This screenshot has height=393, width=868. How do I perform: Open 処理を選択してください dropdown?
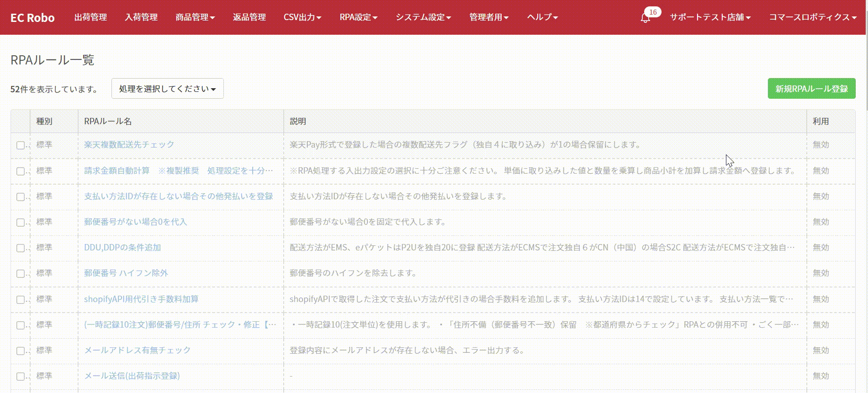168,89
